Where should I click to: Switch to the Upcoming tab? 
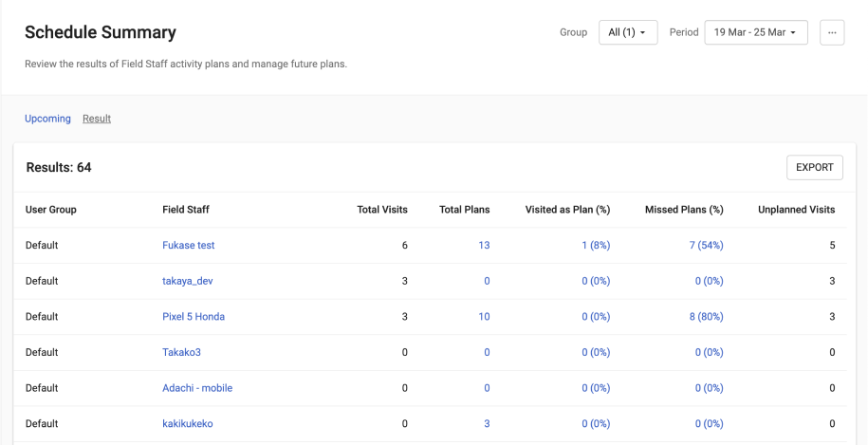coord(47,119)
